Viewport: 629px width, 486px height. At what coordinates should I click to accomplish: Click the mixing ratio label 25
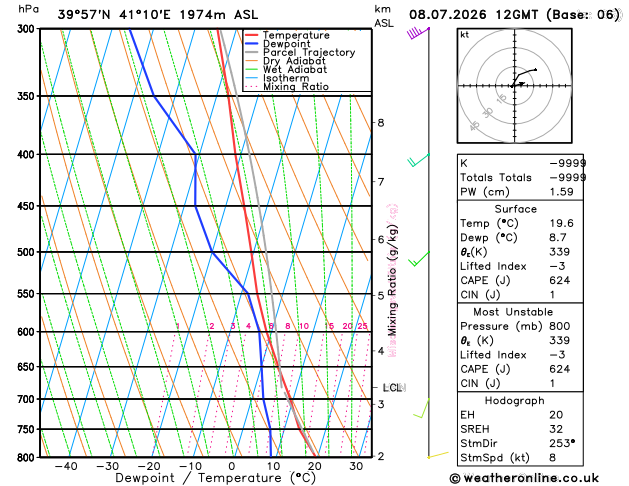(363, 326)
